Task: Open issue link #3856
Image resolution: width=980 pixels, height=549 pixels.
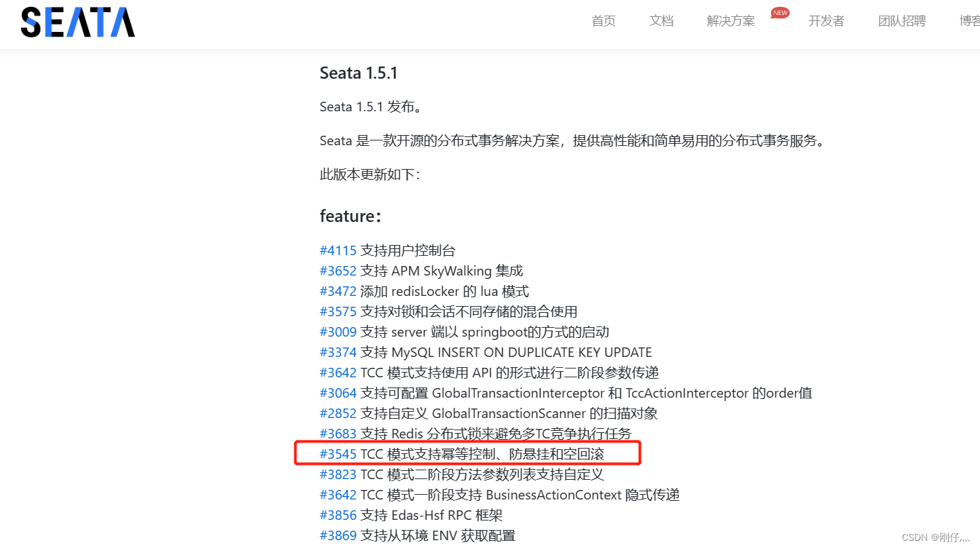Action: click(x=338, y=515)
